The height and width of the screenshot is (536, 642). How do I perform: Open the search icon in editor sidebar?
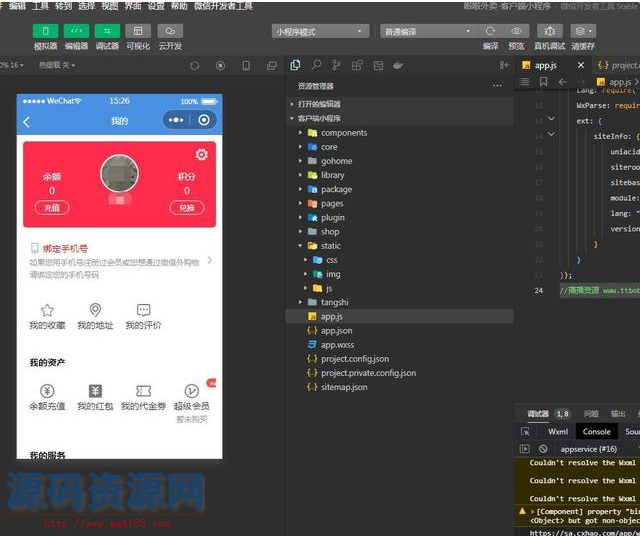click(314, 66)
